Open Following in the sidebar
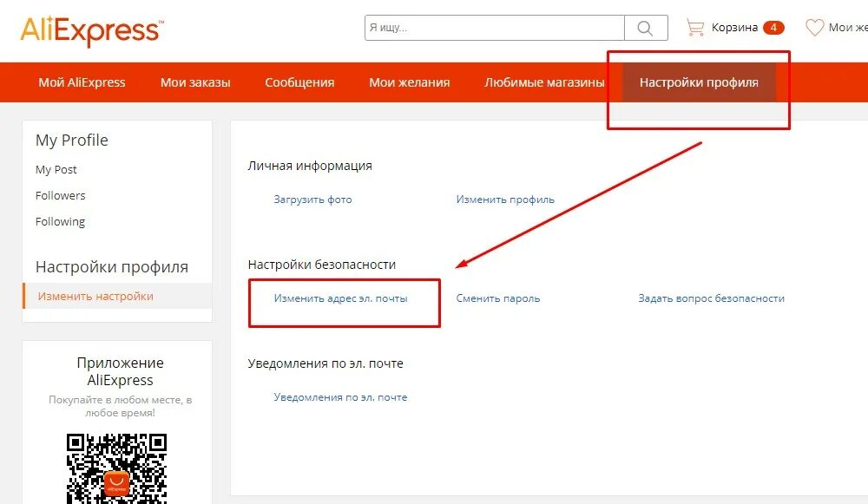Screen dimensions: 868x504 click(x=61, y=221)
